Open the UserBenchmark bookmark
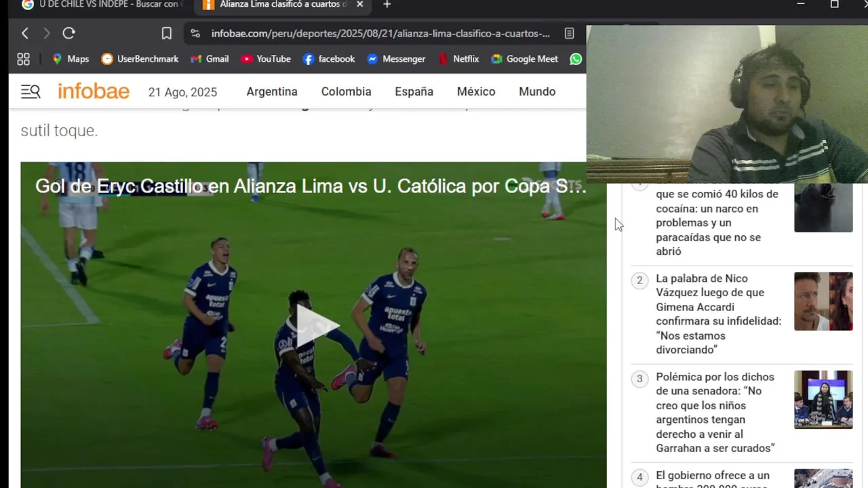This screenshot has width=868, height=488. 140,59
